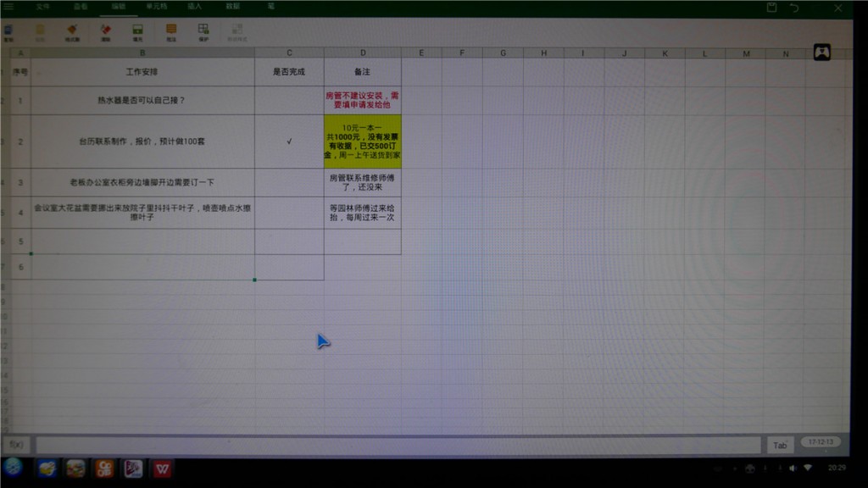Select the format painter brush tool
Image resolution: width=868 pixels, height=488 pixels.
[72, 32]
